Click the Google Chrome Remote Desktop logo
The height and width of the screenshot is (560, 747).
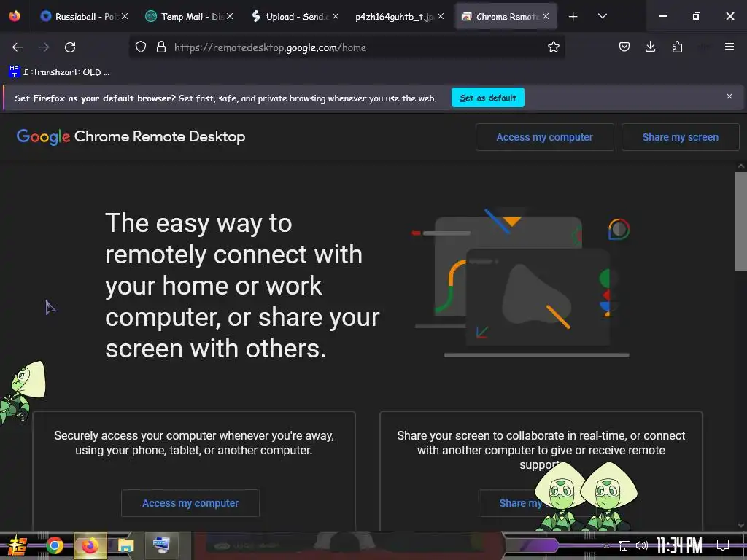[x=131, y=136]
